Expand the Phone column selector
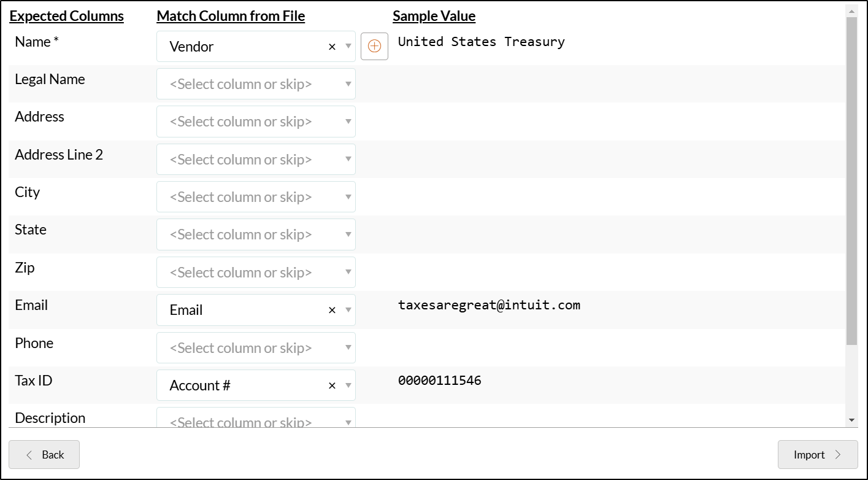This screenshot has width=868, height=480. pos(256,348)
